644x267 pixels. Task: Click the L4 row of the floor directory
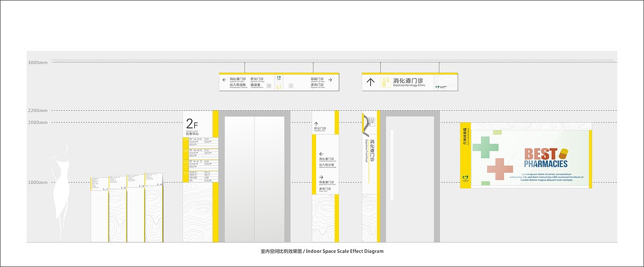pyautogui.click(x=201, y=143)
